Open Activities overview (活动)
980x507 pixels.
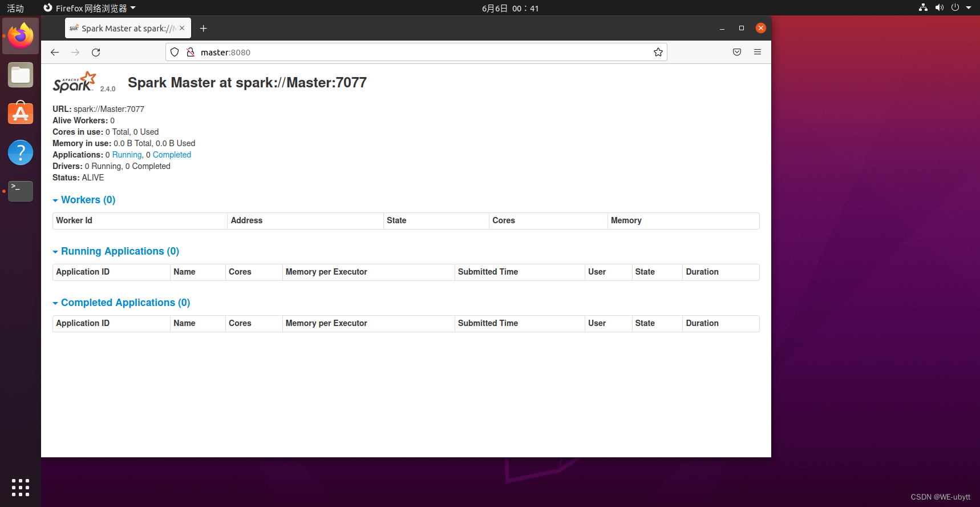pos(15,8)
